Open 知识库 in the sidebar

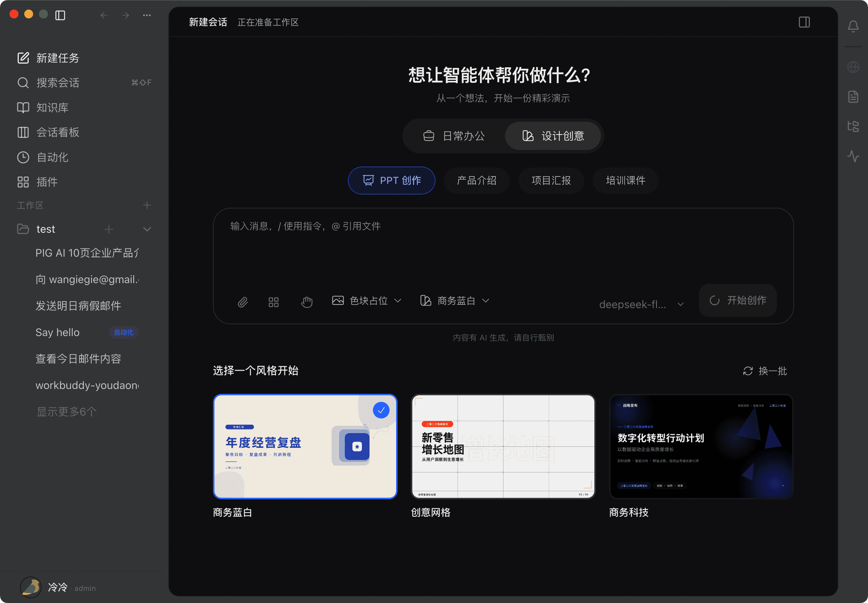84,107
